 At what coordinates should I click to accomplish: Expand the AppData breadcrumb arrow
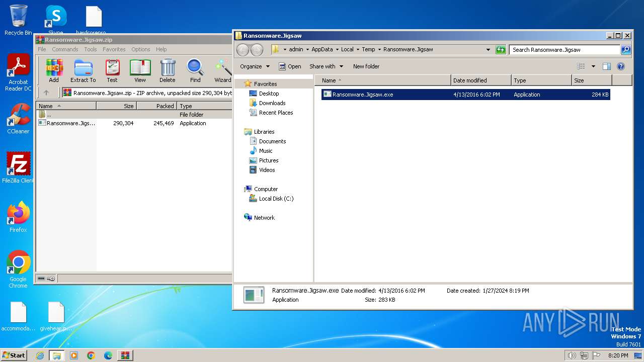[x=337, y=50]
